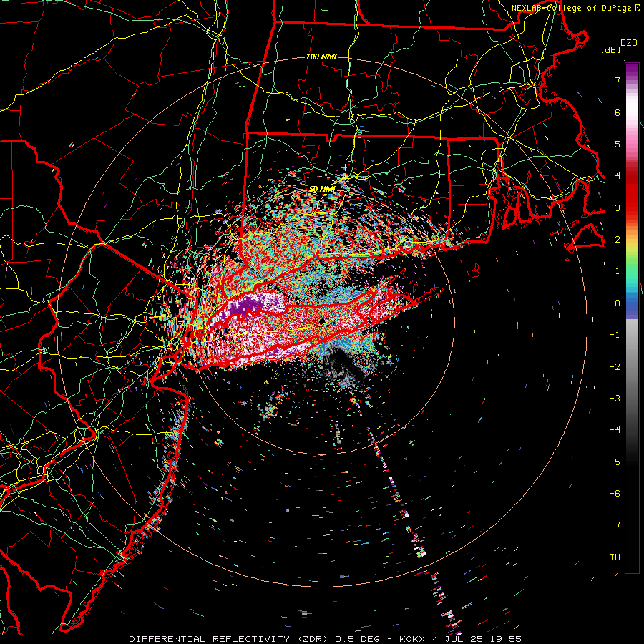Screen dimensions: 644x644
Task: Select the -5 dB value on the scale
Action: tap(615, 462)
